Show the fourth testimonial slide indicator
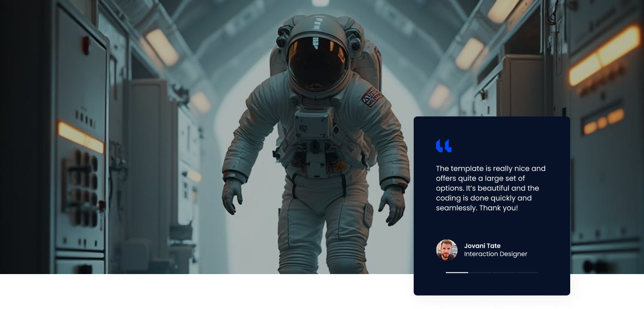Viewport: 644px width, 309px height. pyautogui.click(x=527, y=272)
